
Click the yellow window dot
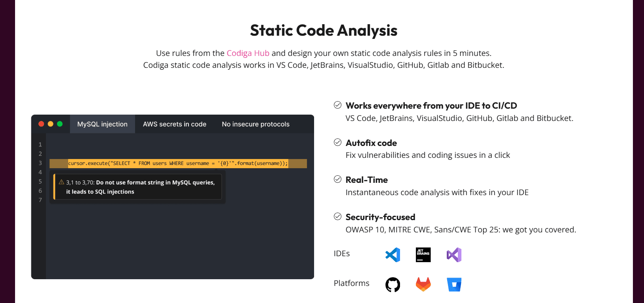tap(50, 124)
